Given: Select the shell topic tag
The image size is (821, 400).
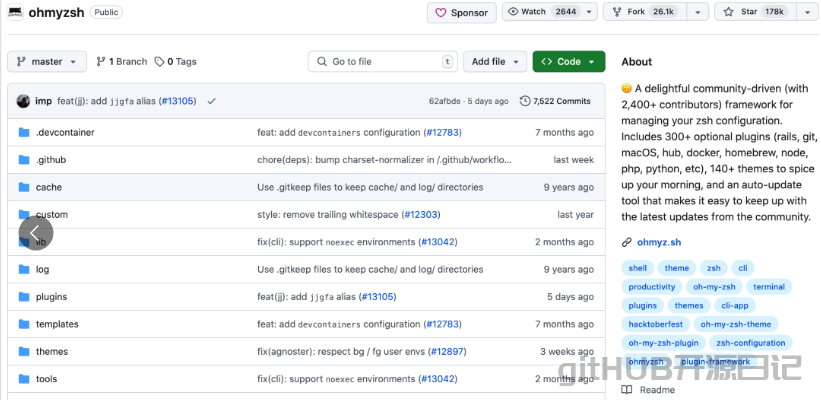Looking at the screenshot, I should pyautogui.click(x=638, y=268).
